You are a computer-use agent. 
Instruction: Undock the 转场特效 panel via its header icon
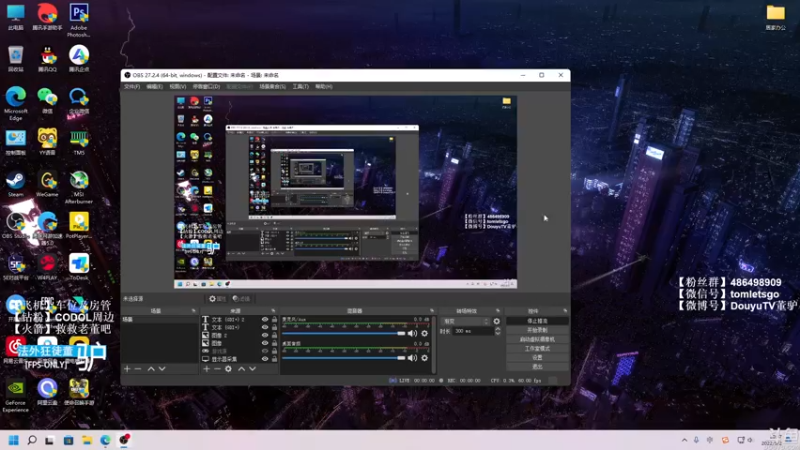click(x=498, y=311)
